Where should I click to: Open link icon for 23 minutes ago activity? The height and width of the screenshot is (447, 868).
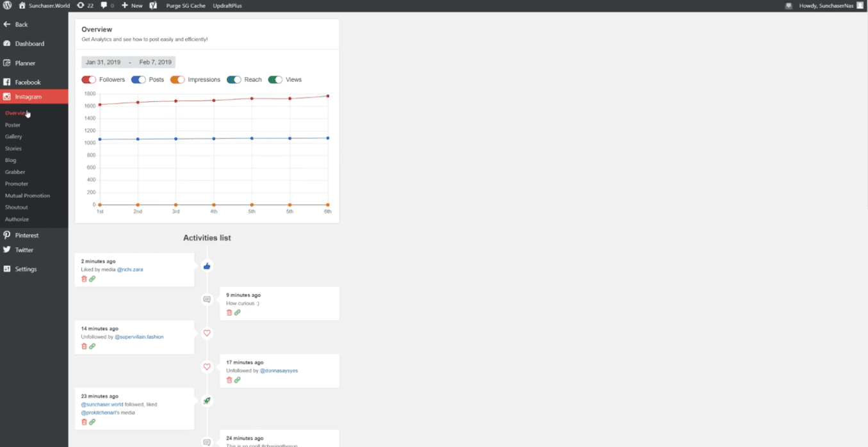(x=92, y=422)
